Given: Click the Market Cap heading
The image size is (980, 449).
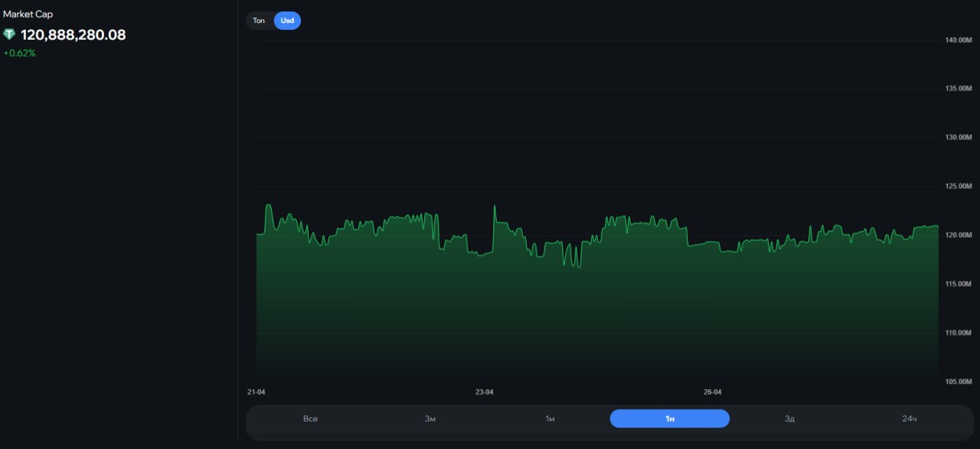Looking at the screenshot, I should (x=28, y=15).
